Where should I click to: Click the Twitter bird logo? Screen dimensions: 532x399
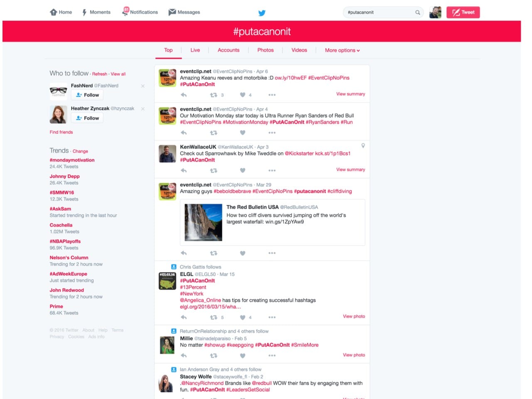point(262,13)
